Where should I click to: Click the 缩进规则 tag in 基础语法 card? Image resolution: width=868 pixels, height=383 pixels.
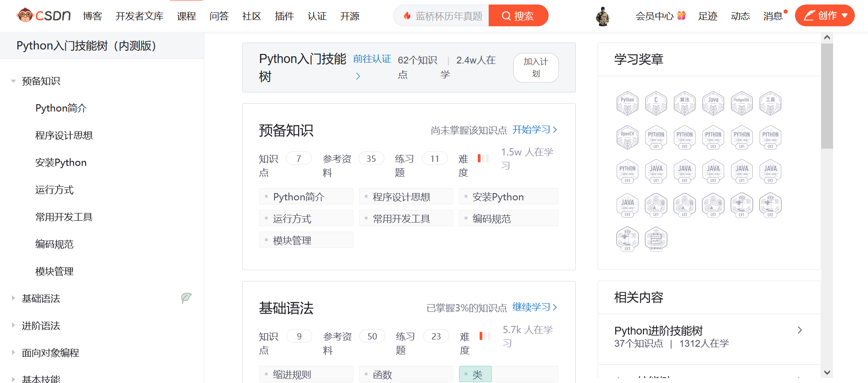(306, 374)
